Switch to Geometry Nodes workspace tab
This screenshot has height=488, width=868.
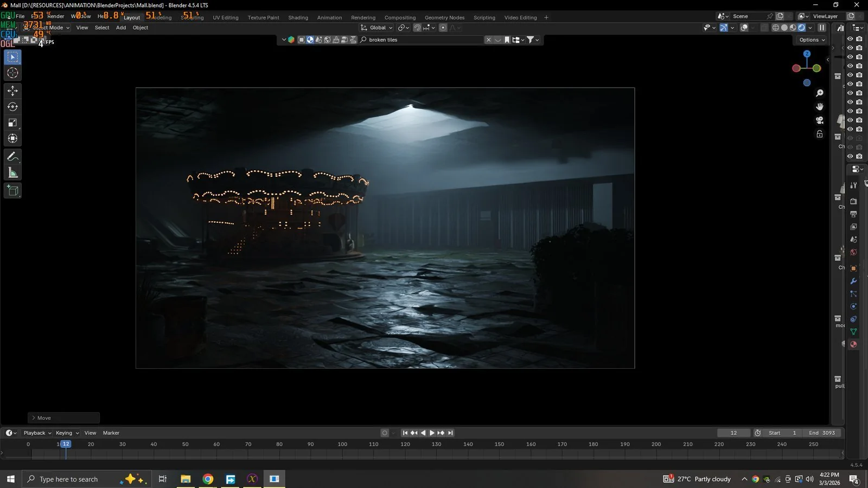(444, 17)
